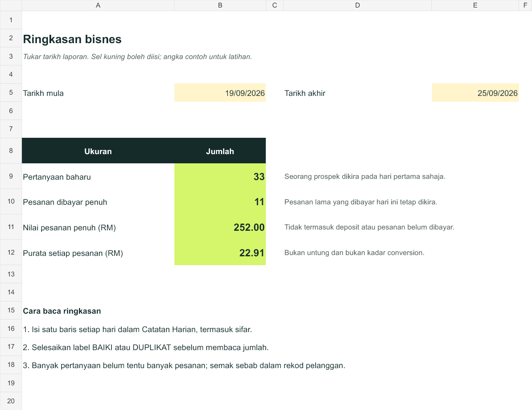Select row 10 header
This screenshot has width=532, height=410.
coord(11,201)
